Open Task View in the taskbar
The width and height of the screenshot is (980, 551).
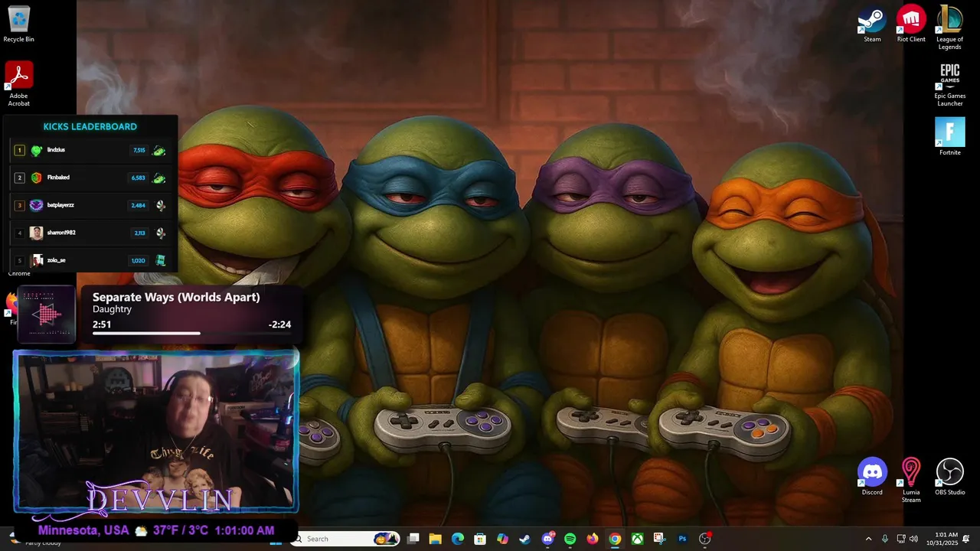[x=413, y=539]
